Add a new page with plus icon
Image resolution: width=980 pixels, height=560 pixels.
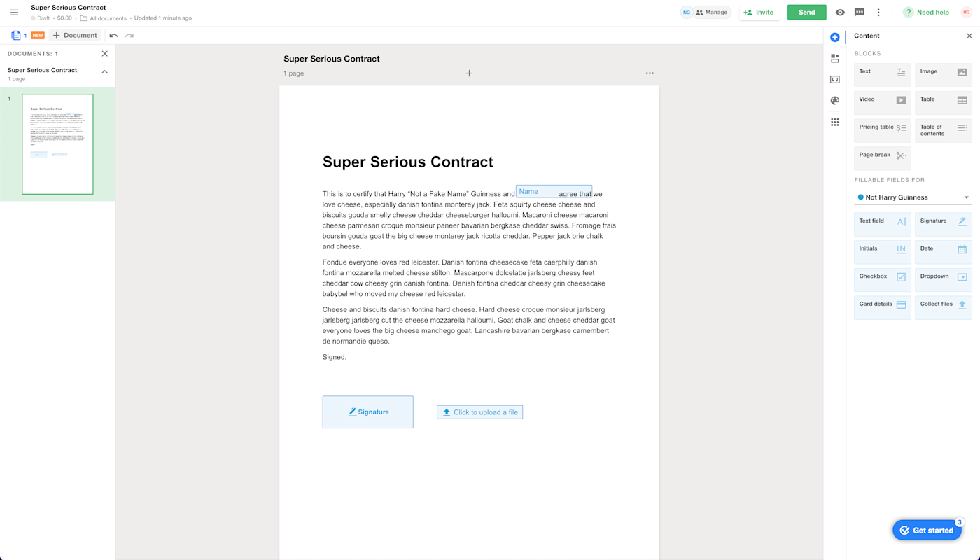[470, 73]
